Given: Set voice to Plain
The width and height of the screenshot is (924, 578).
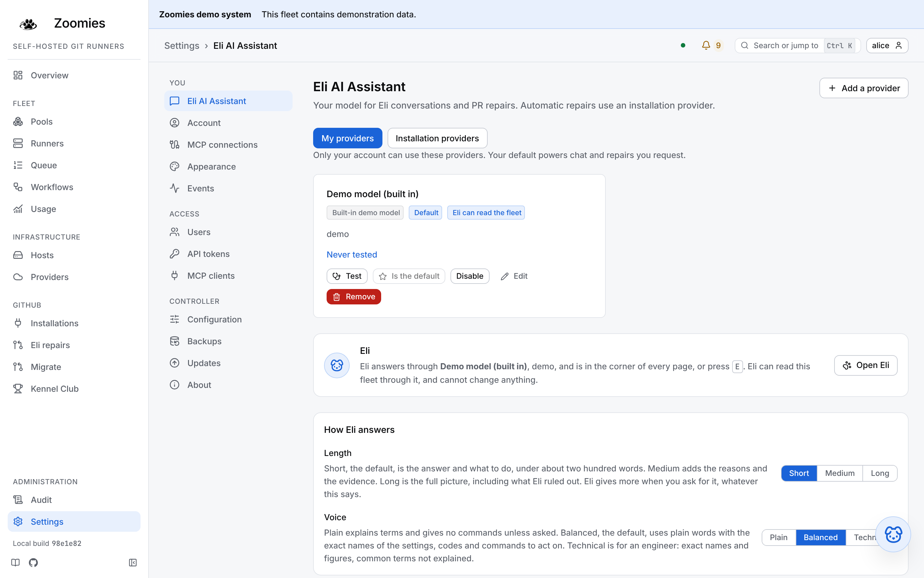Looking at the screenshot, I should coord(779,538).
